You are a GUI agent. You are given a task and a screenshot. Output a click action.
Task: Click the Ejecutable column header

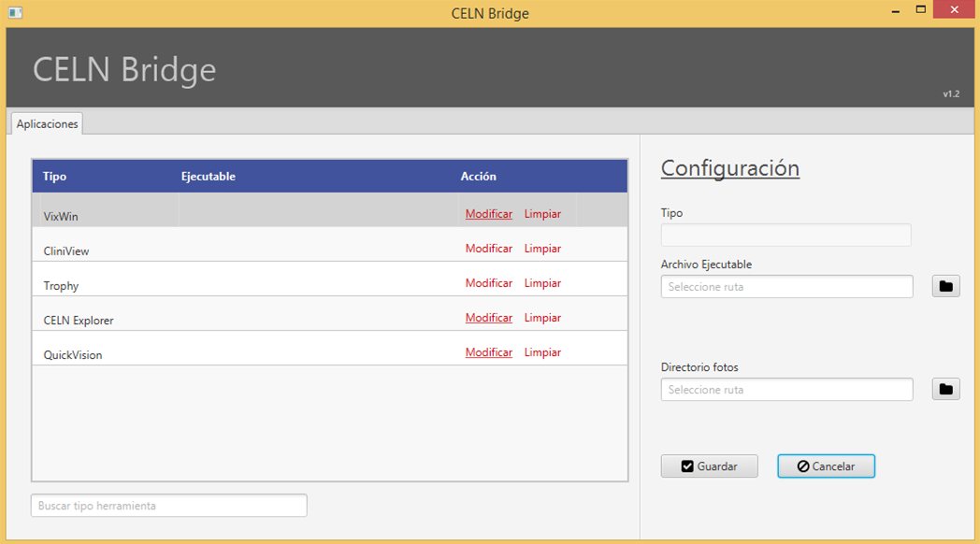coord(209,176)
